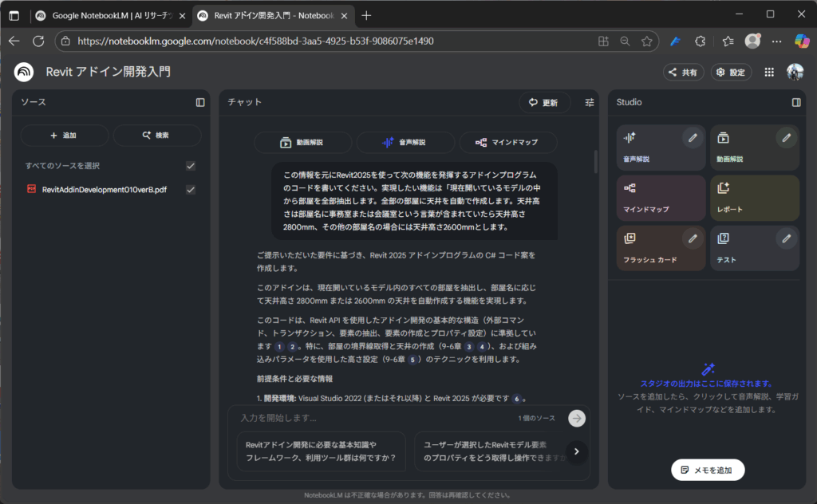The width and height of the screenshot is (817, 504).
Task: Click the 共有 share button
Action: [x=683, y=73]
